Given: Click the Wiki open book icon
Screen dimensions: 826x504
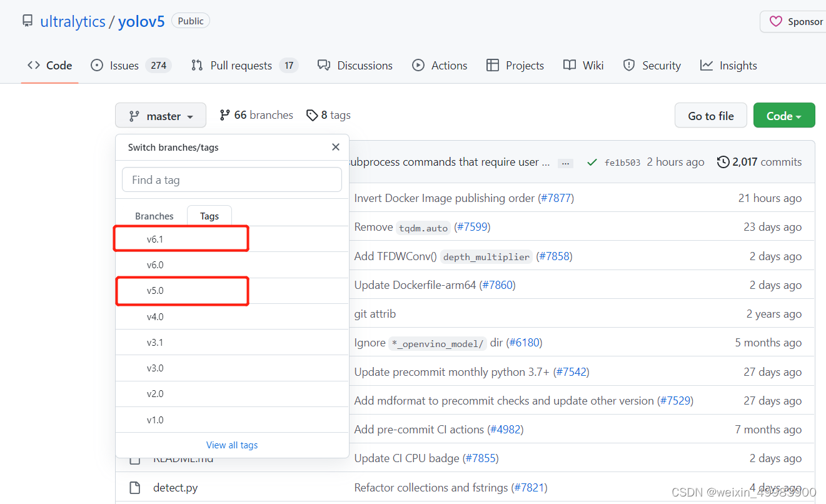Looking at the screenshot, I should tap(570, 65).
